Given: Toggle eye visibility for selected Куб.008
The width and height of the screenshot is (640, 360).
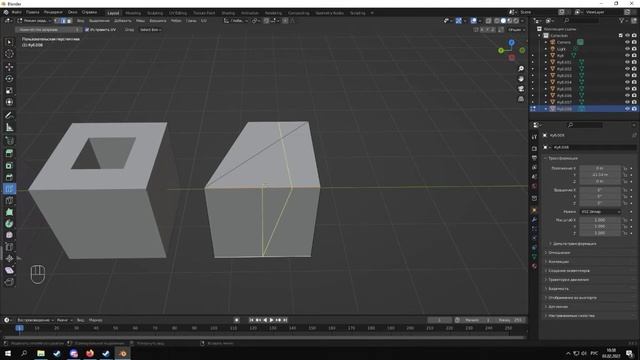Looking at the screenshot, I should [x=627, y=109].
